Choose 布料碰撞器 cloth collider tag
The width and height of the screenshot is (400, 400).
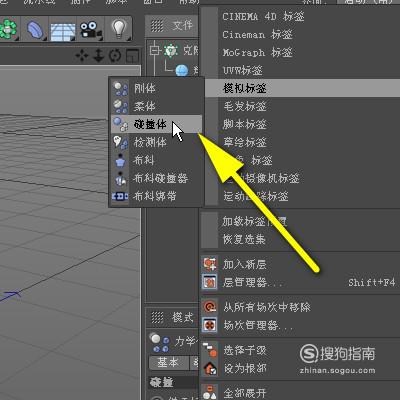pos(156,178)
